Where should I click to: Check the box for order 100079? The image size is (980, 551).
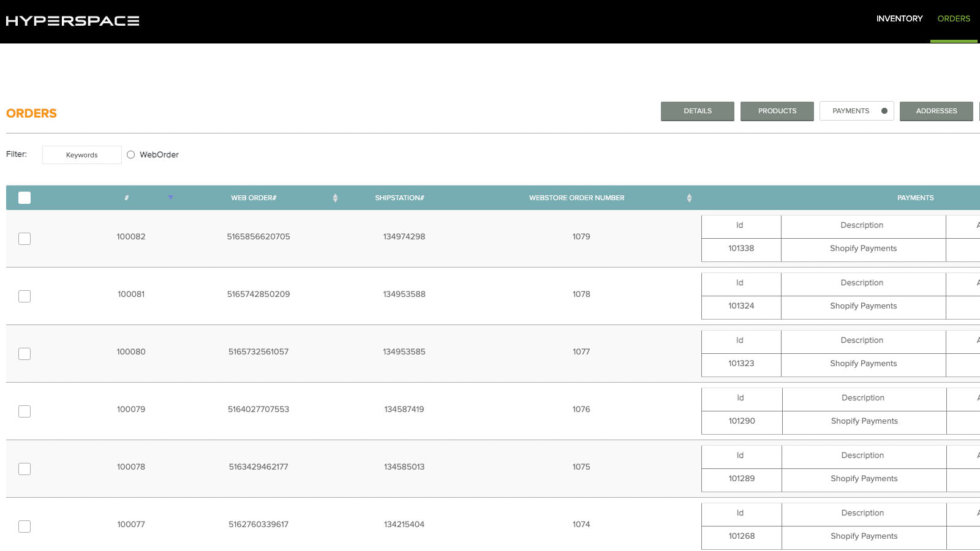(x=24, y=411)
